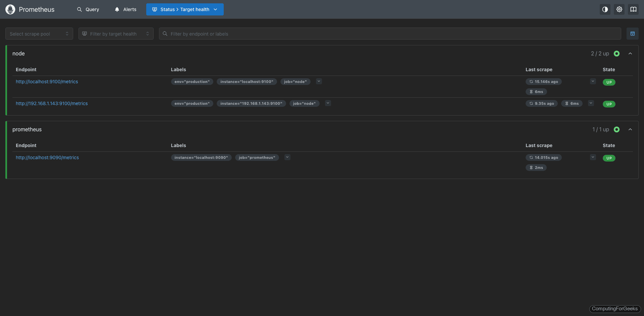Open the Filter by target health dropdown
The height and width of the screenshot is (316, 644).
pos(116,34)
